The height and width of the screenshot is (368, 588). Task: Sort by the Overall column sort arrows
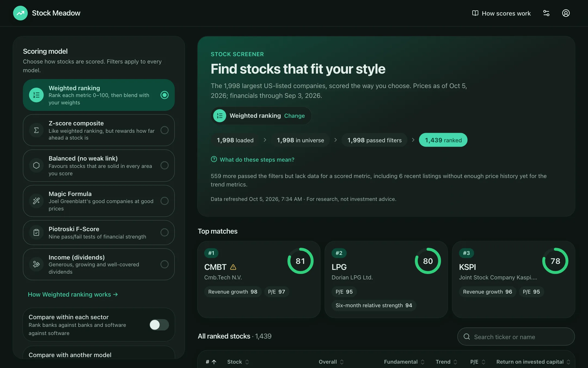click(342, 362)
